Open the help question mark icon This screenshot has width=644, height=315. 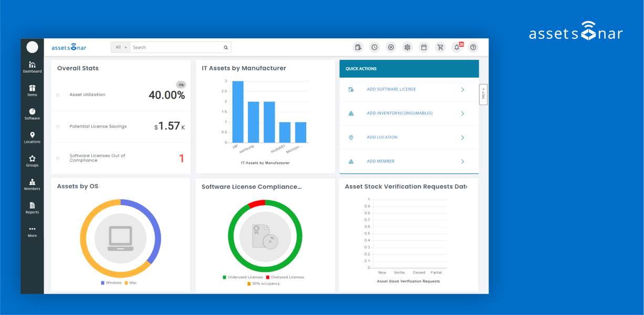click(x=473, y=47)
